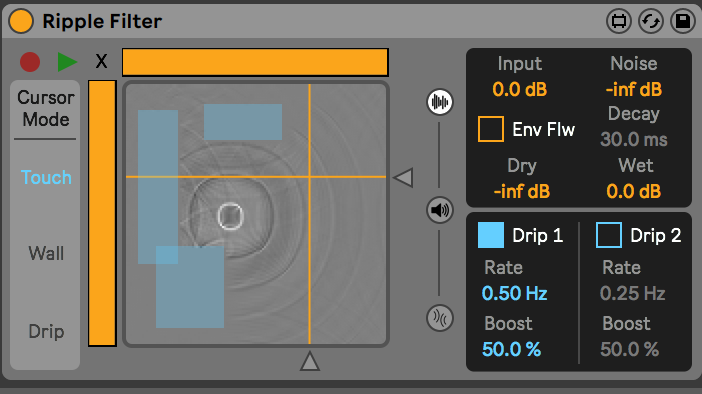Click the green play button
Image resolution: width=702 pixels, height=394 pixels.
coord(67,62)
